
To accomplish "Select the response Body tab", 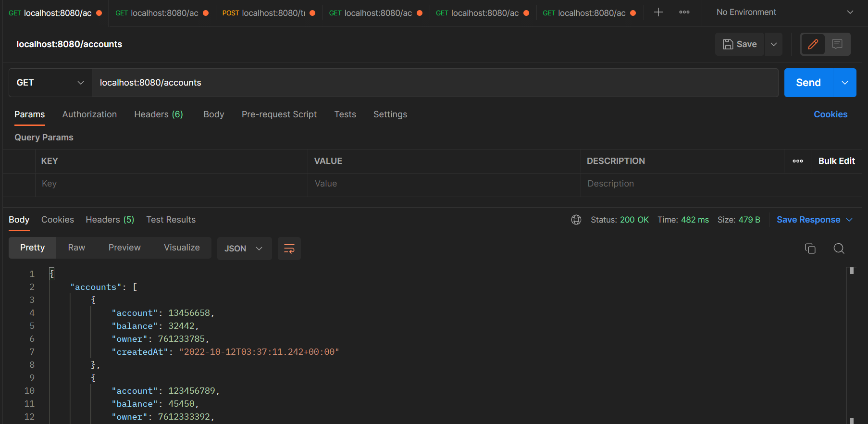I will [19, 220].
